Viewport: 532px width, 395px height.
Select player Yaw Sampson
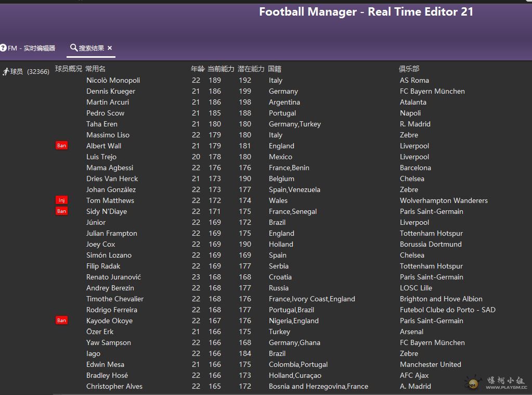tap(109, 342)
